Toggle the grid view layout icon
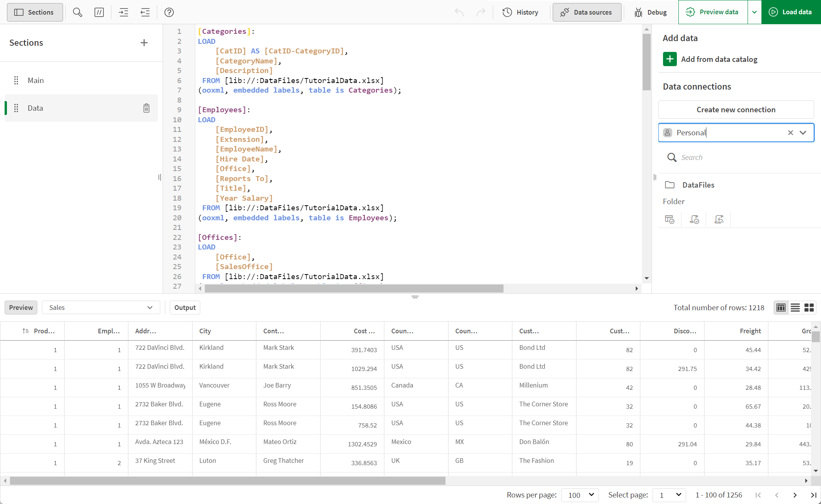Image resolution: width=821 pixels, height=504 pixels. click(x=809, y=307)
